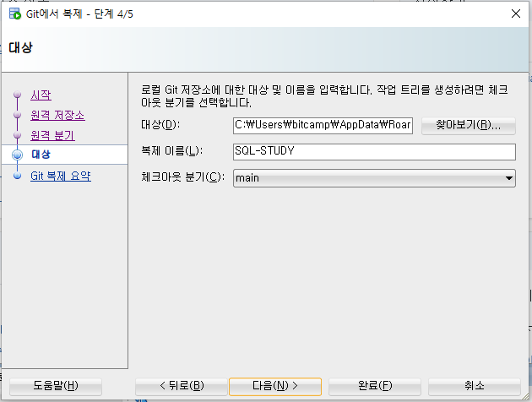Go back with 뒤로(B) button
Viewport: 532px width, 402px height.
(182, 386)
